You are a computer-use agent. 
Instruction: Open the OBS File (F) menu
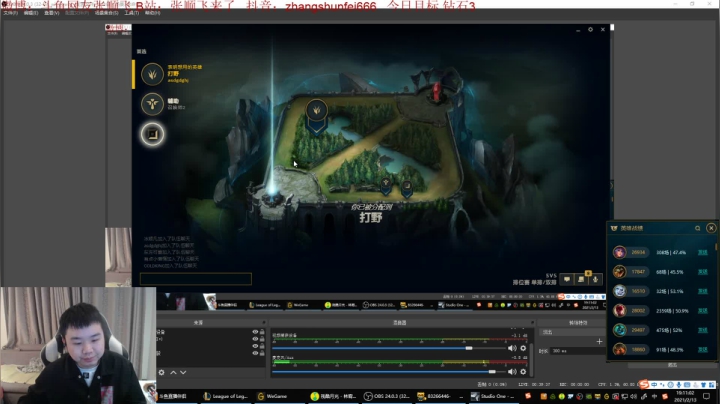10,13
